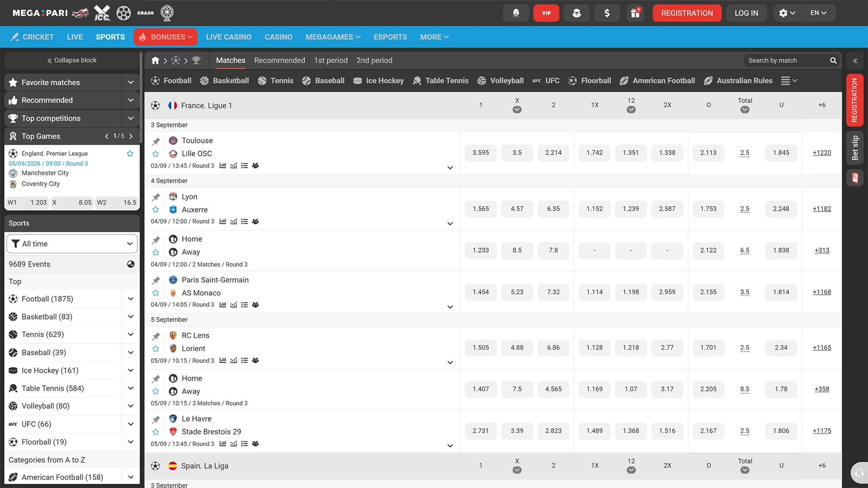
Task: Open lineup list icon for Lyon vs Auxerre
Action: point(245,221)
